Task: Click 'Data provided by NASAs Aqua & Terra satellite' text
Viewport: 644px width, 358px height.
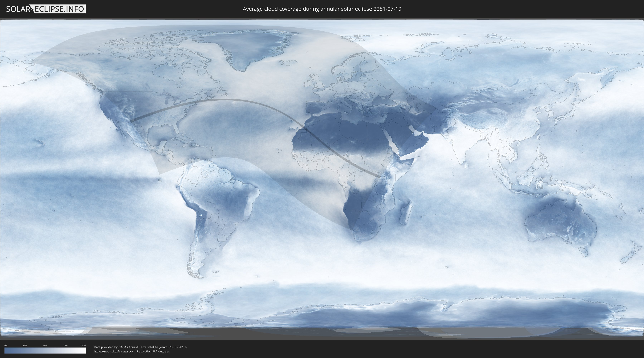Action: (x=126, y=347)
